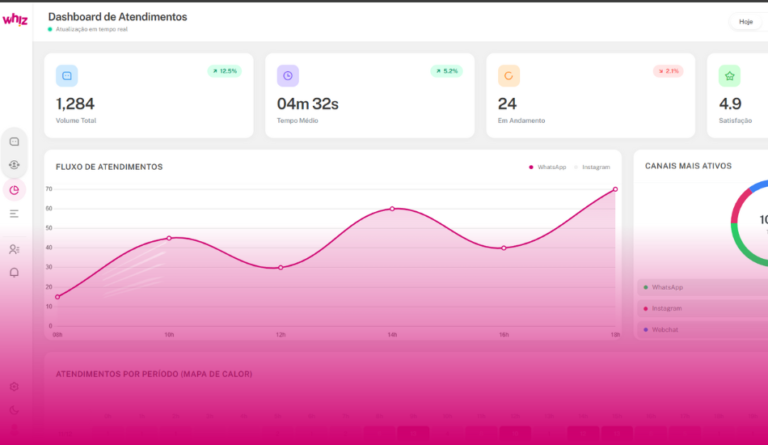Open the eye monitoring sidebar icon
The height and width of the screenshot is (445, 768).
(x=14, y=165)
